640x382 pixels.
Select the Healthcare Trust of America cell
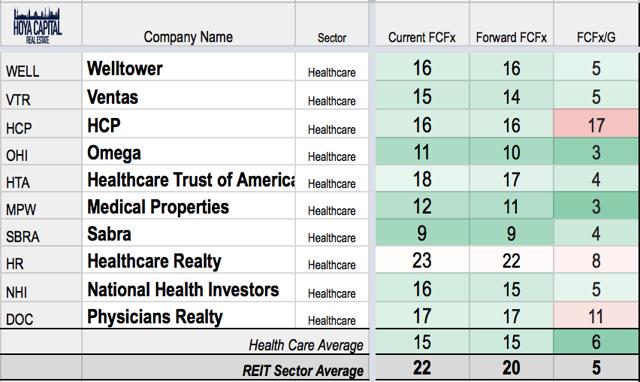tap(188, 180)
